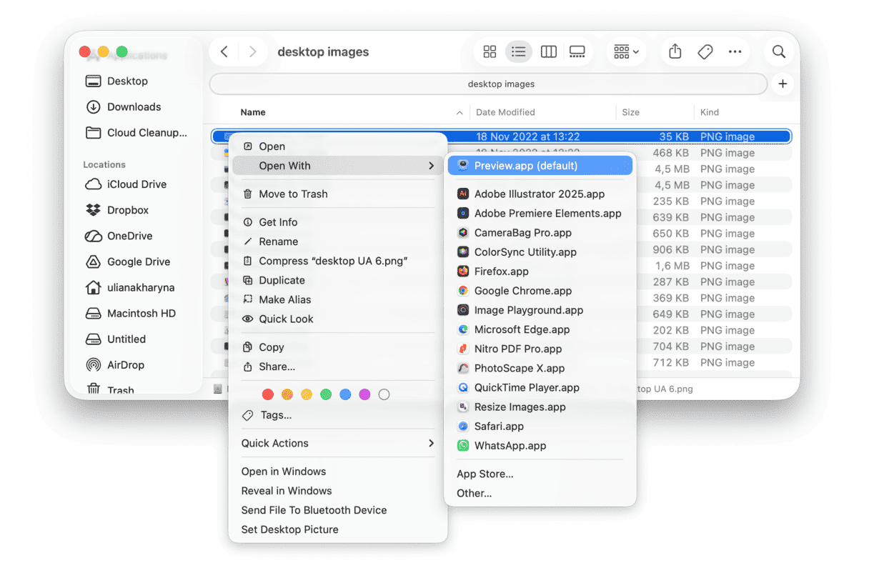Viewport: 869px width, 588px height.
Task: Open with Adobe Premiere Elements.app
Action: pos(540,213)
